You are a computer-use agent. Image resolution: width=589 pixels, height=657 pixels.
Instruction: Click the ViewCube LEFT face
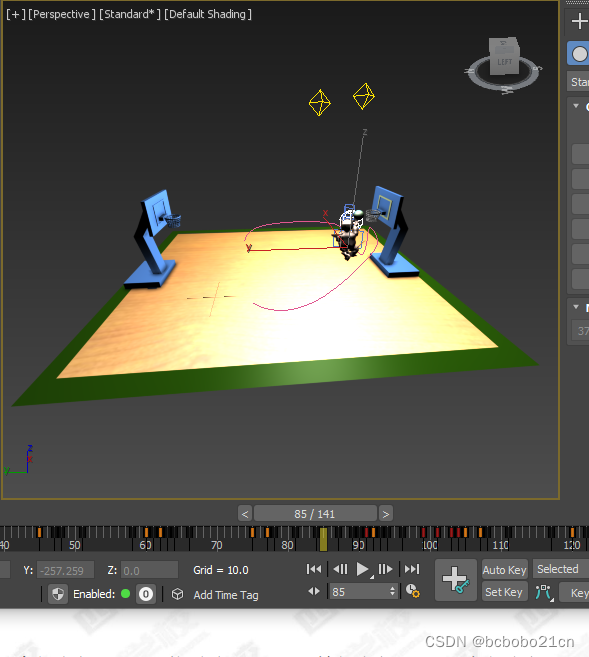coord(505,62)
